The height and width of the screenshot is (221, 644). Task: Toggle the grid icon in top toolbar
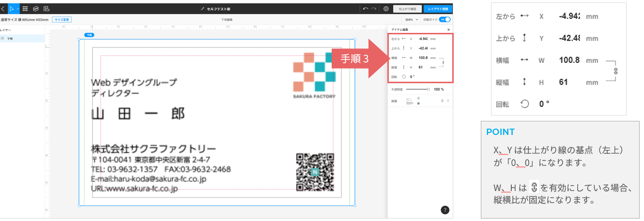coord(25,8)
